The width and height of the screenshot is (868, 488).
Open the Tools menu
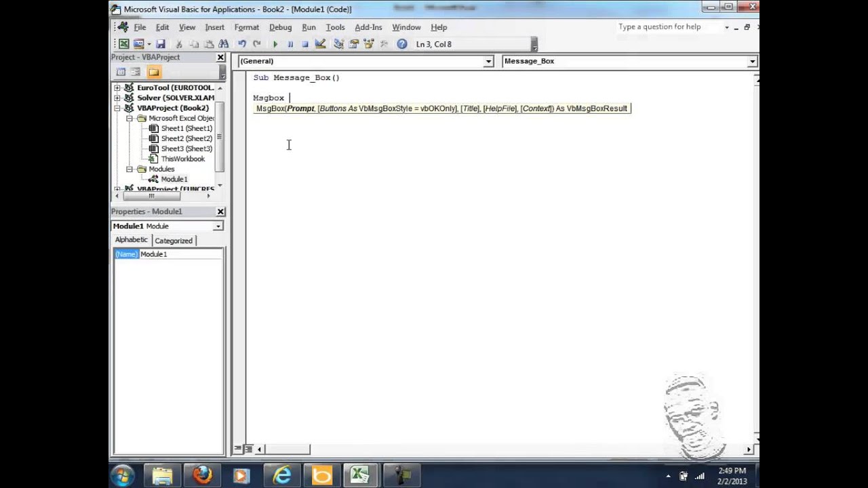click(x=335, y=27)
